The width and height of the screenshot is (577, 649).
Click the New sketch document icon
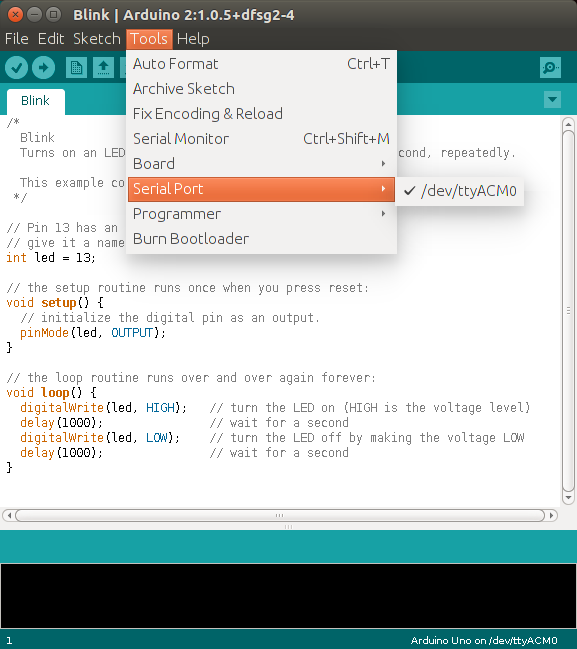[x=76, y=67]
